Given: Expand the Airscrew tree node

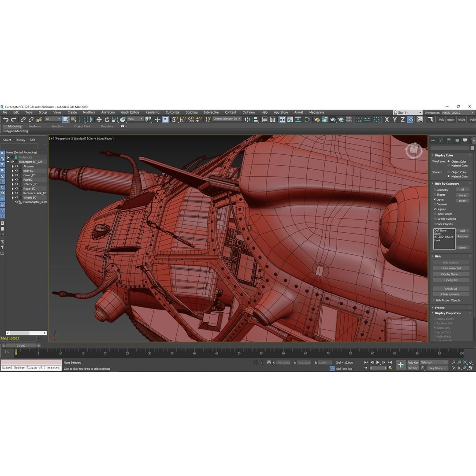Looking at the screenshot, I should 12,166.
